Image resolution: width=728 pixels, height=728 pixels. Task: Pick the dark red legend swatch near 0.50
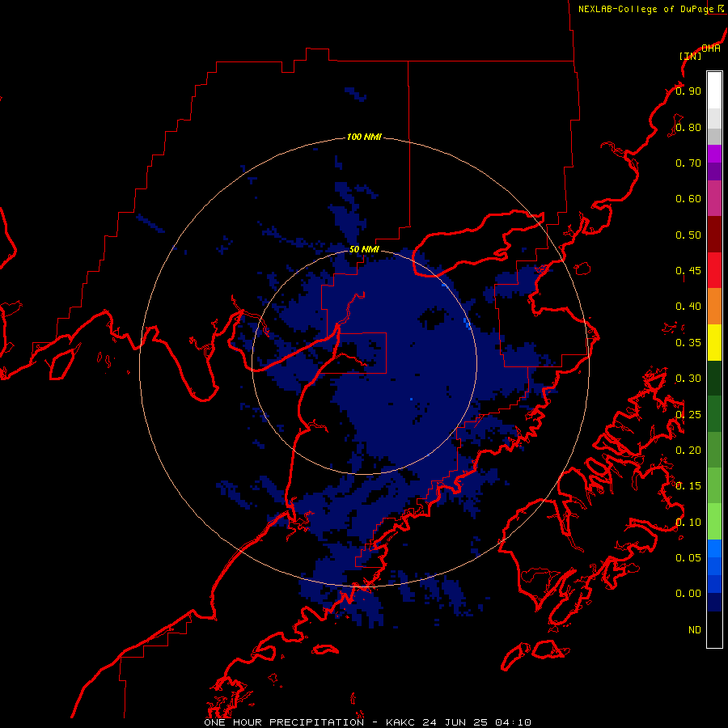714,235
